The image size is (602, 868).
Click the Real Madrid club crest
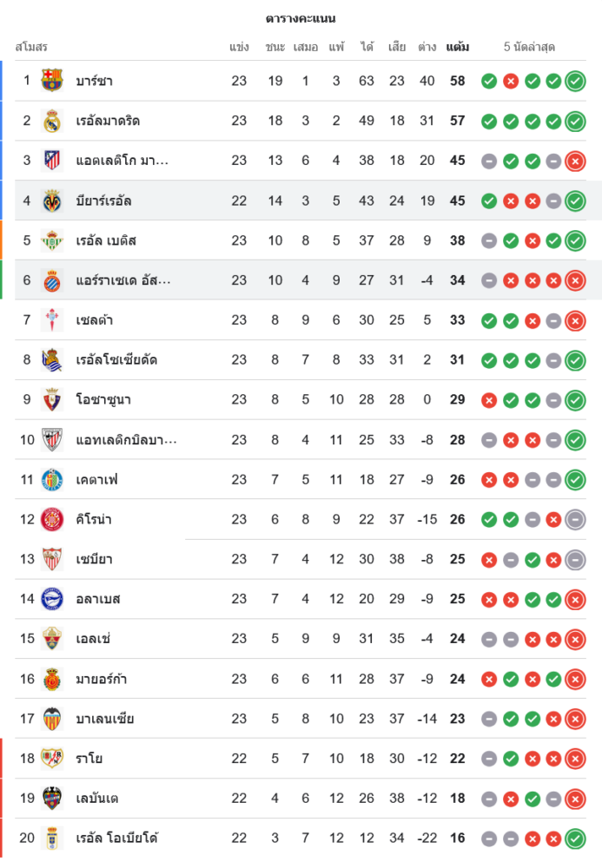[52, 121]
